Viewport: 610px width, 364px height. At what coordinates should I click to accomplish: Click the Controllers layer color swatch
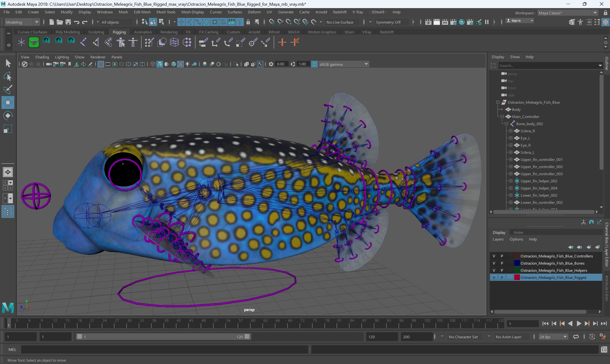[x=517, y=256]
